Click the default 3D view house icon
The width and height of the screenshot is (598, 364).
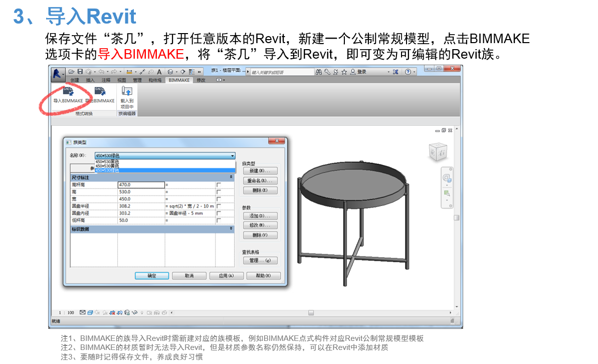coord(170,71)
